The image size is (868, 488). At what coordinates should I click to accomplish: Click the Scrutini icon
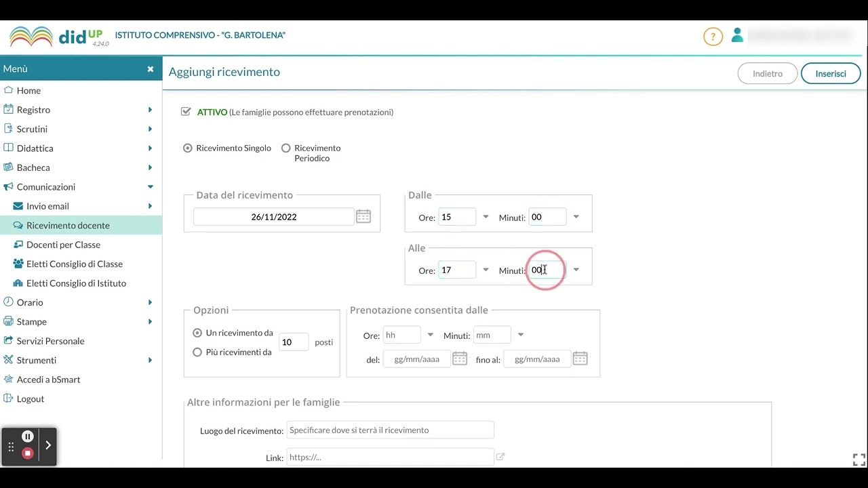pyautogui.click(x=8, y=129)
